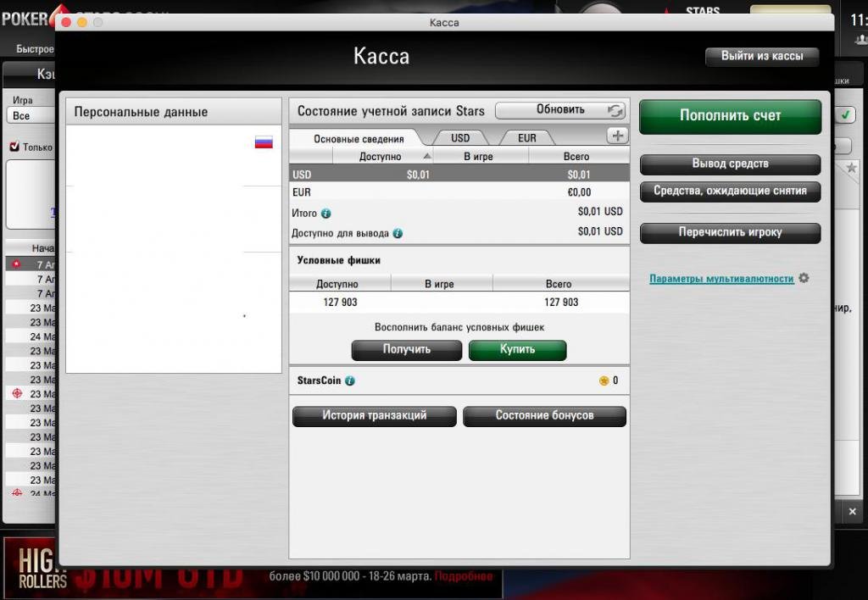Click the refresh arrows icon on Обновить
The width and height of the screenshot is (868, 600).
point(615,111)
